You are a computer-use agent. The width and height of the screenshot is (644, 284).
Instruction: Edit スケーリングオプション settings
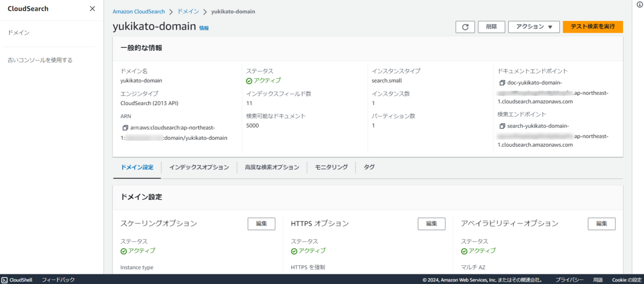tap(261, 223)
